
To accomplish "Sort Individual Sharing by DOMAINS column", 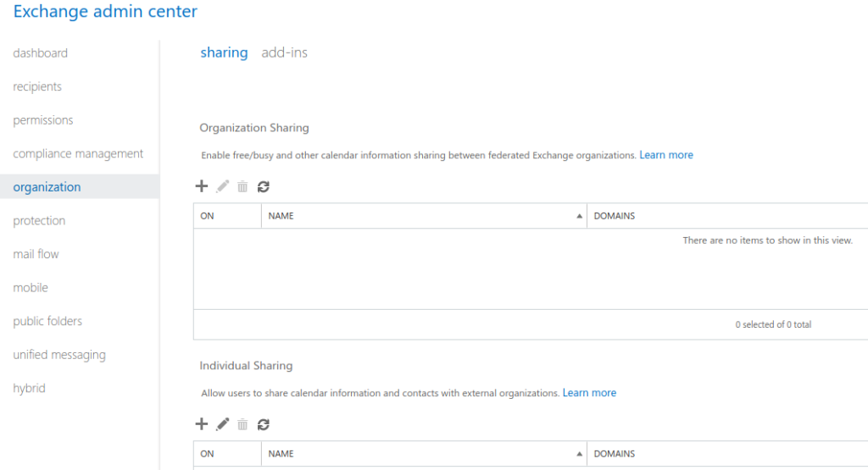I will [727, 453].
